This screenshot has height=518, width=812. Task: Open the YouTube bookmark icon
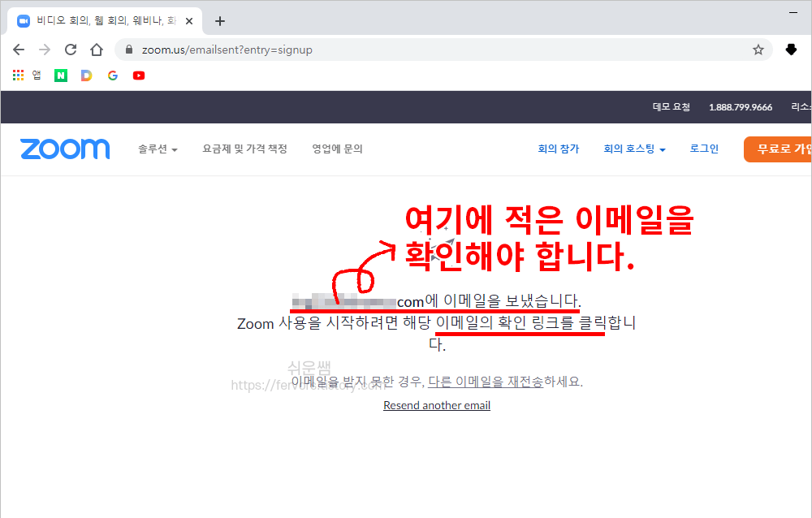click(139, 76)
